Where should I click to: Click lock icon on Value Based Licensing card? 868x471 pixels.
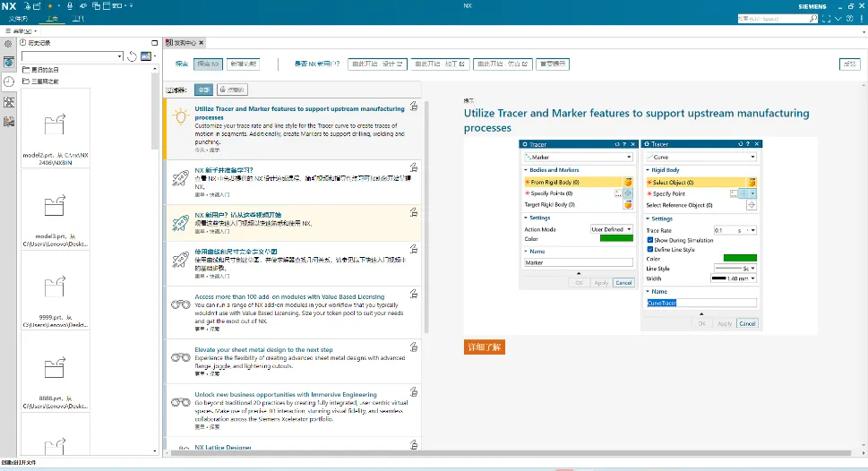(414, 294)
